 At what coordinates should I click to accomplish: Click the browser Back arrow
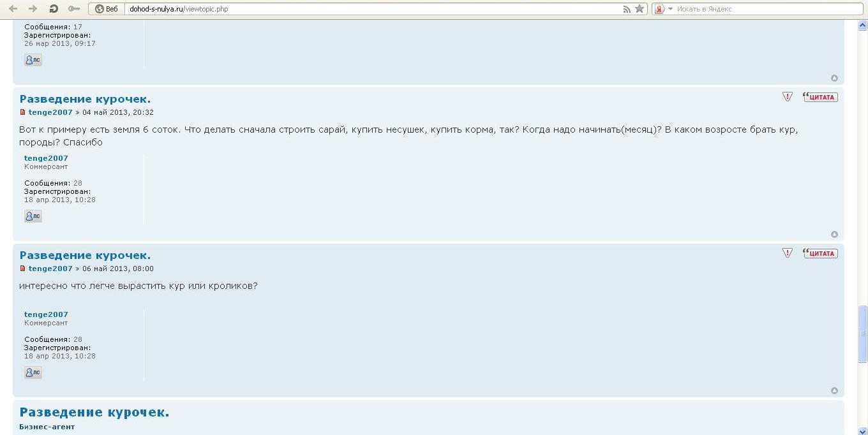[13, 9]
